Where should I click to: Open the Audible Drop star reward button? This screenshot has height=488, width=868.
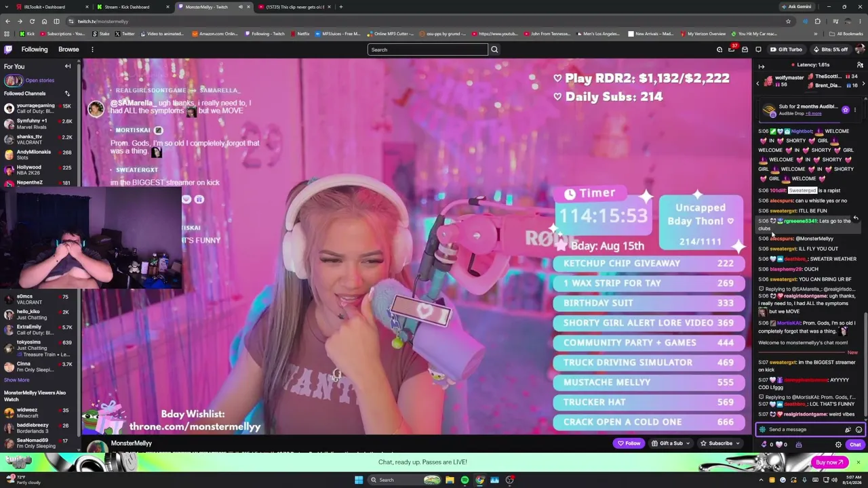point(845,110)
